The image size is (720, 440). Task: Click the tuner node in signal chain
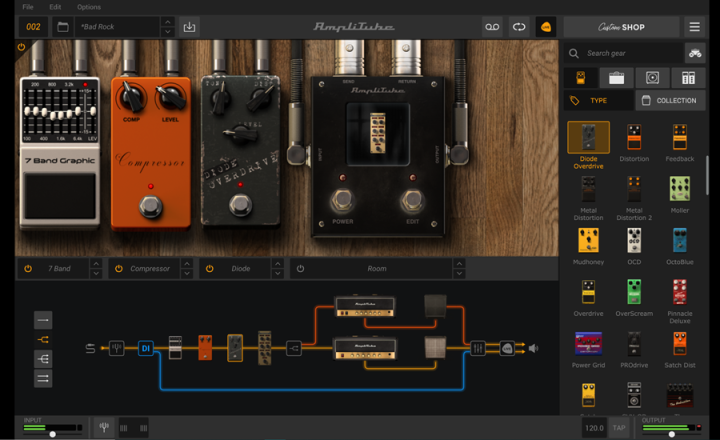click(117, 348)
